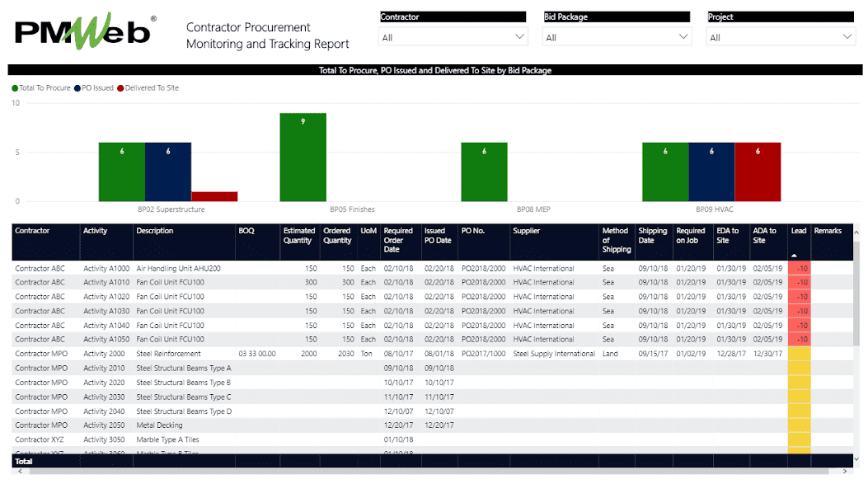
Task: Sort table by the Supplier column header
Action: [x=526, y=231]
